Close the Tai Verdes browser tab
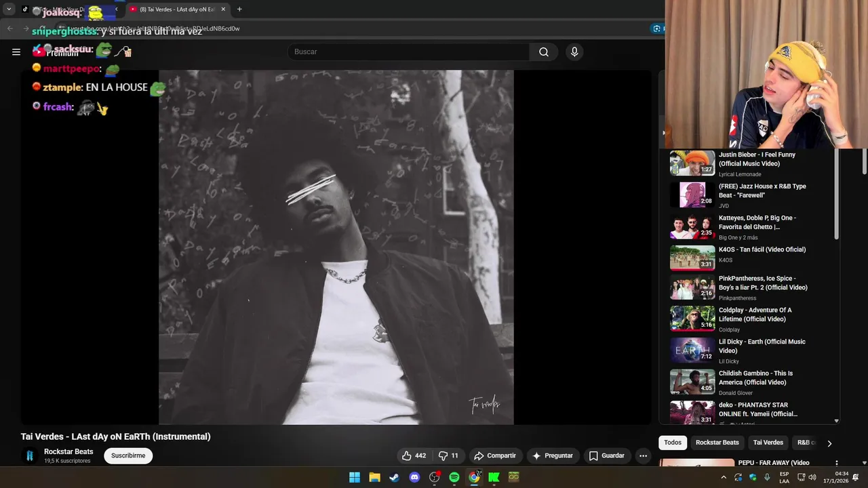The width and height of the screenshot is (868, 488). click(x=223, y=9)
